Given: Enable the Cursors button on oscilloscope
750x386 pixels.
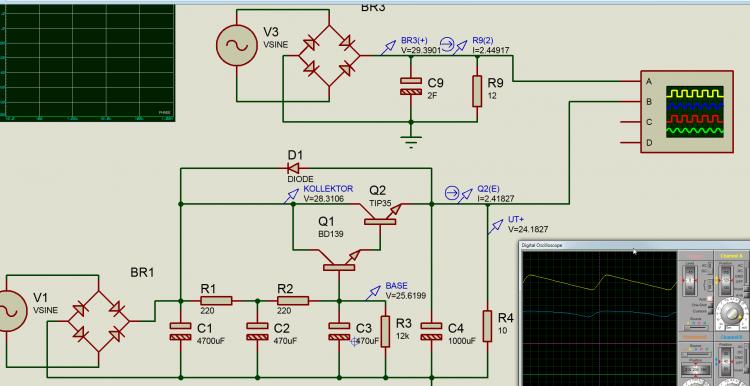Looking at the screenshot, I should click(x=710, y=311).
